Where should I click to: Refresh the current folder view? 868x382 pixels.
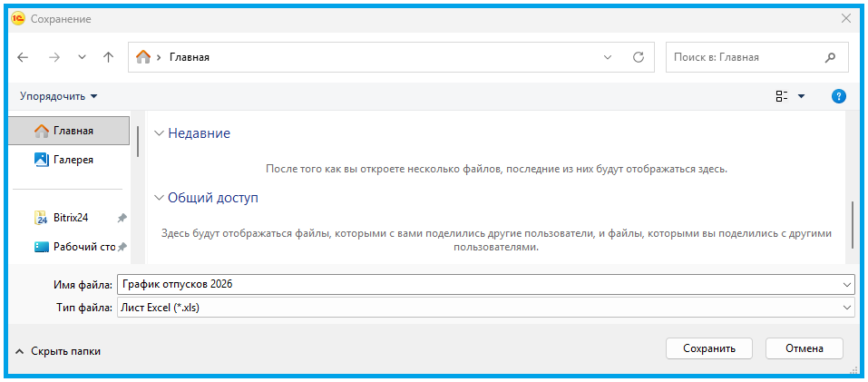[x=638, y=57]
